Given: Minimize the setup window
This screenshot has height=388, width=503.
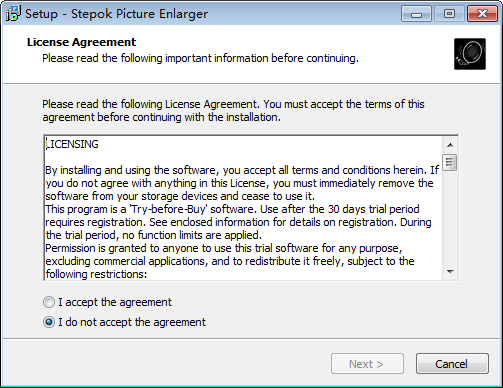Looking at the screenshot, I should (416, 14).
